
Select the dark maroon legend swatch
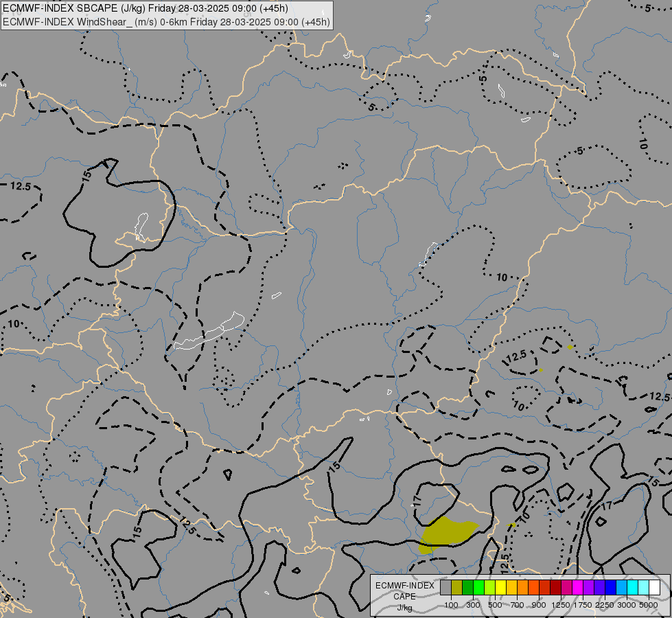click(556, 588)
